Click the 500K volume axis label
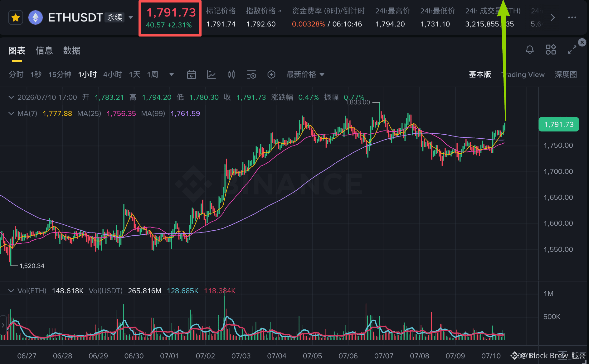This screenshot has width=589, height=364. pyautogui.click(x=552, y=317)
